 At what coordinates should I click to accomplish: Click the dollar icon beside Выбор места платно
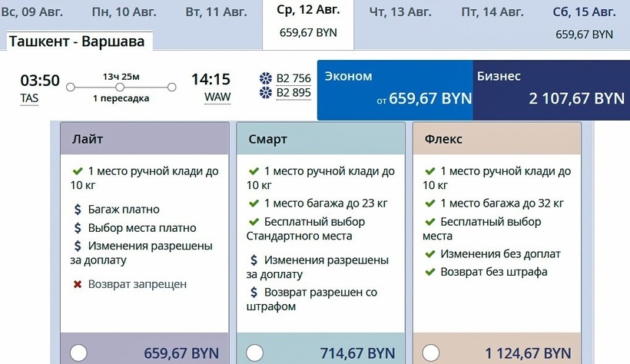[78, 228]
